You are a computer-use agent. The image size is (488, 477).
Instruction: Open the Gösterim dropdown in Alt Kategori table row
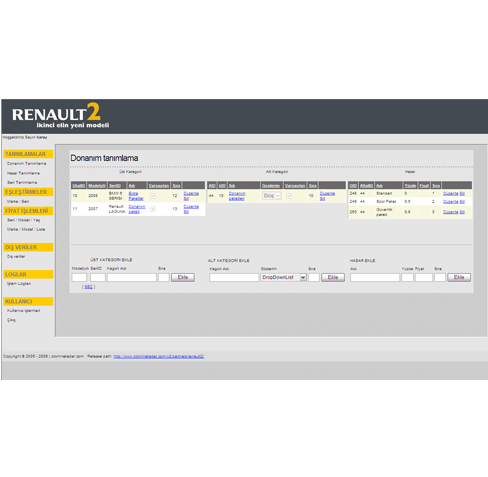tap(272, 196)
